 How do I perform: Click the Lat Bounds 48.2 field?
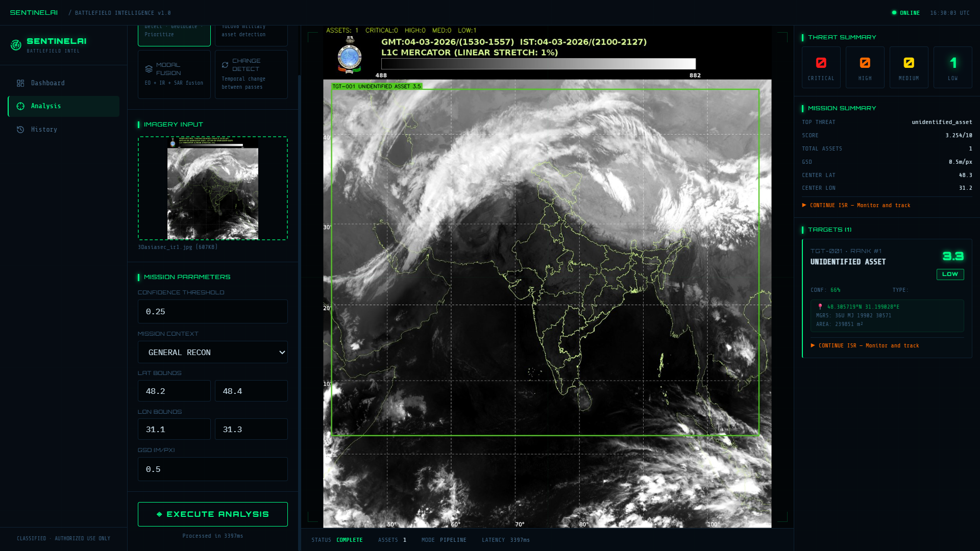pos(174,391)
